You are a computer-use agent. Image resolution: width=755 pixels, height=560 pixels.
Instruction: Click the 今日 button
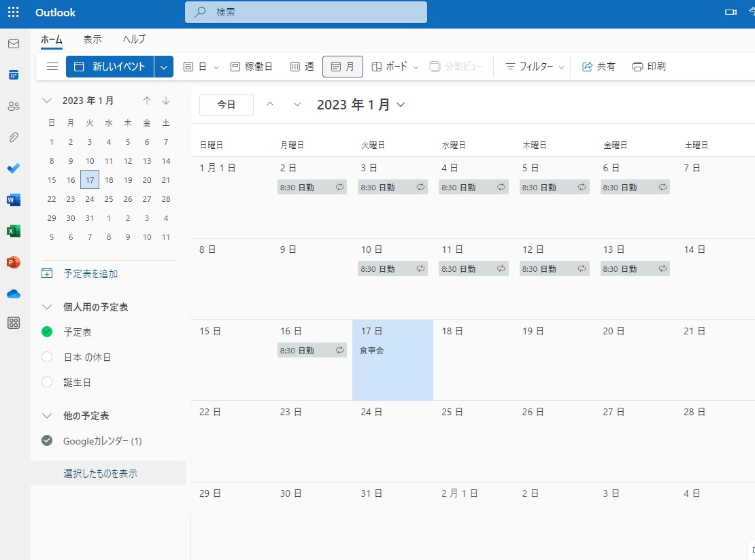[227, 105]
